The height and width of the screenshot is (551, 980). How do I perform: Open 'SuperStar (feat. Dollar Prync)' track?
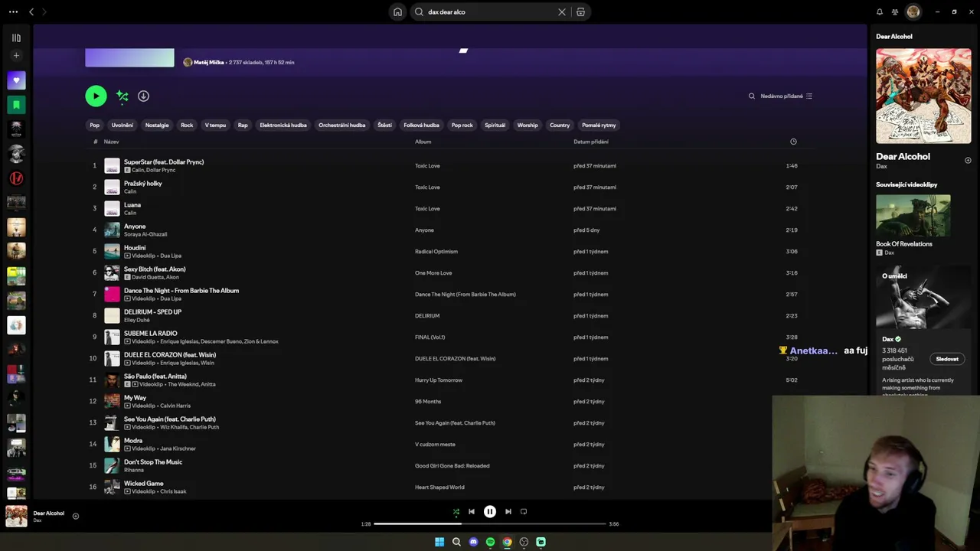coord(164,162)
